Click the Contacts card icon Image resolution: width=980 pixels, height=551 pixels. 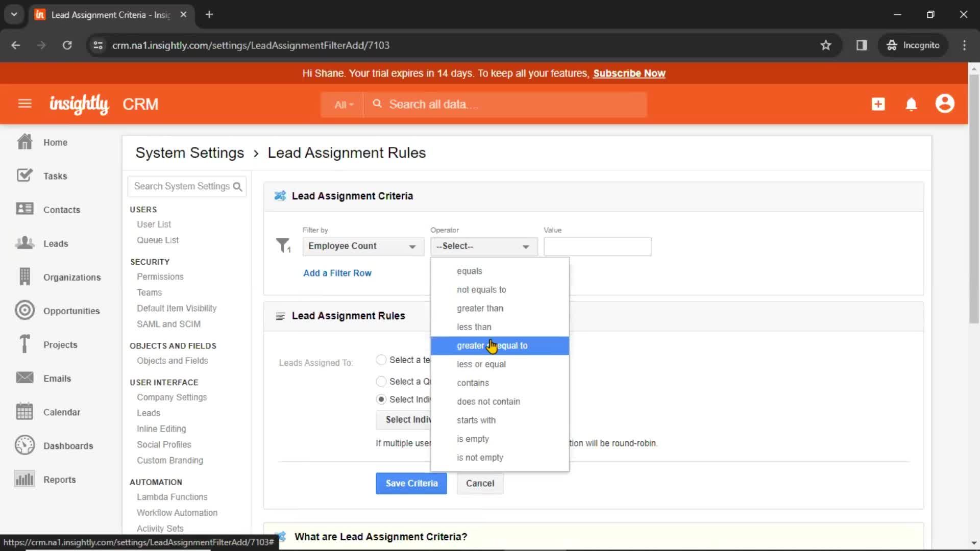(x=24, y=209)
